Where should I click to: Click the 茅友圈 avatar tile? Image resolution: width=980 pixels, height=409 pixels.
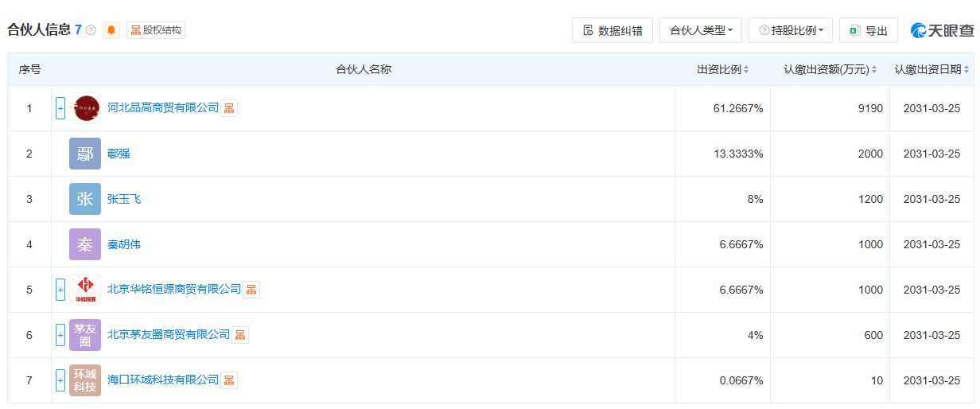click(85, 335)
